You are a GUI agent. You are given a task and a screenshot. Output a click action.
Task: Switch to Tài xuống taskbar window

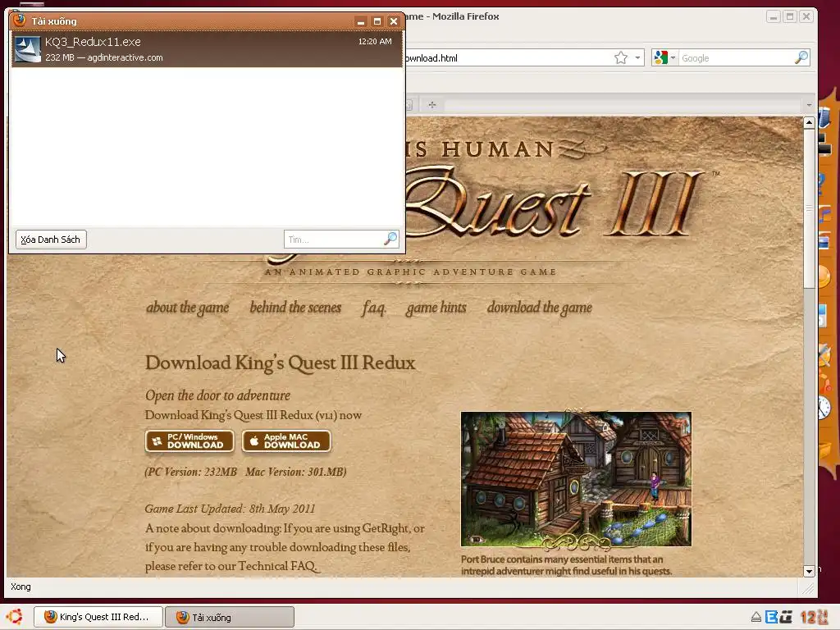(230, 617)
